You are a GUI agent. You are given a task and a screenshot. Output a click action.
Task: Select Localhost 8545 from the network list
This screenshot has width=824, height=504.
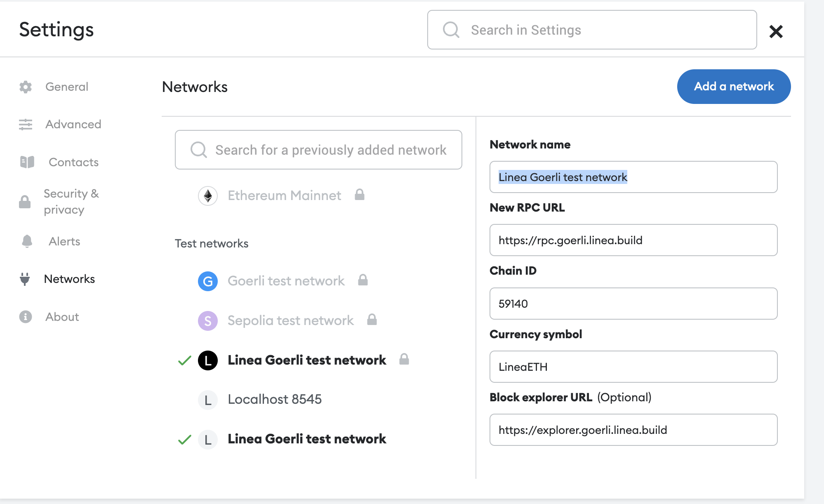275,399
